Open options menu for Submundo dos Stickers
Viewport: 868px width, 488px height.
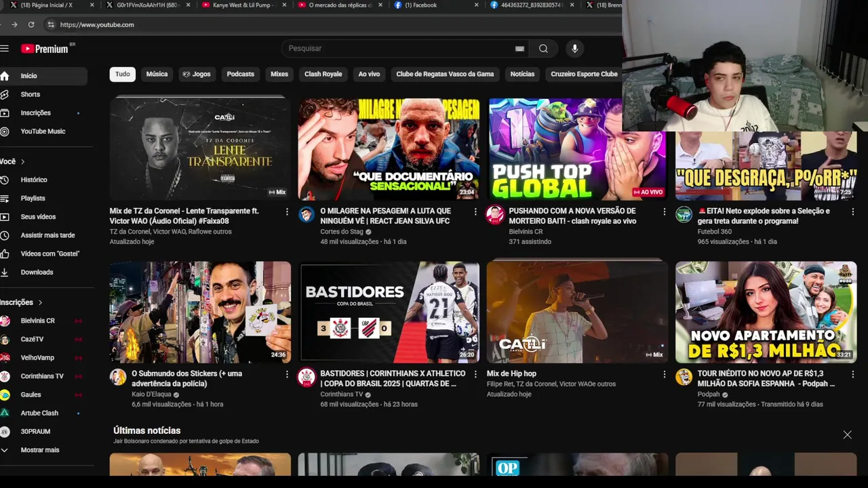[x=287, y=374]
